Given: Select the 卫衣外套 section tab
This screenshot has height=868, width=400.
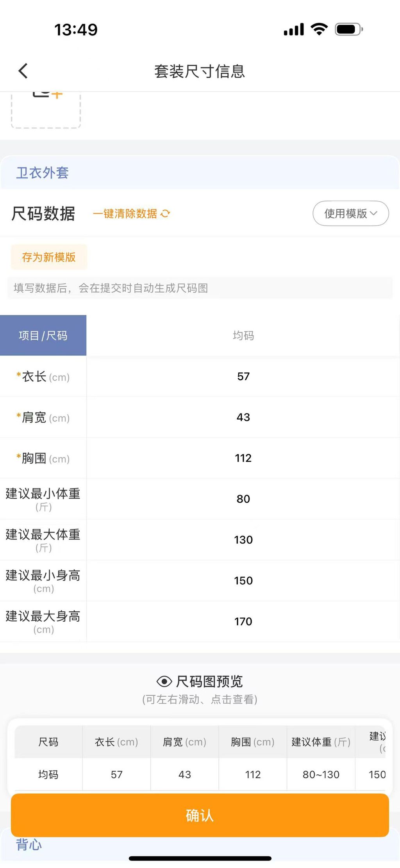Looking at the screenshot, I should point(43,173).
